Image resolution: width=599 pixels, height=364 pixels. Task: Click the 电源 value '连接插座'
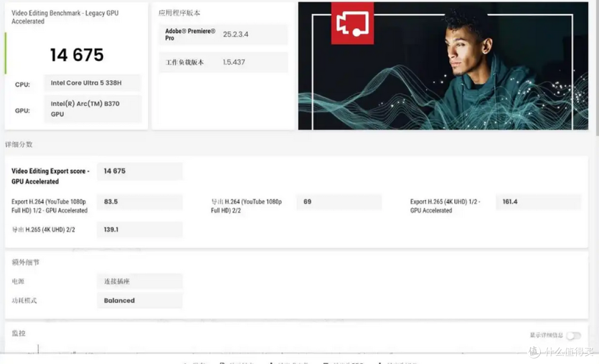pos(116,281)
